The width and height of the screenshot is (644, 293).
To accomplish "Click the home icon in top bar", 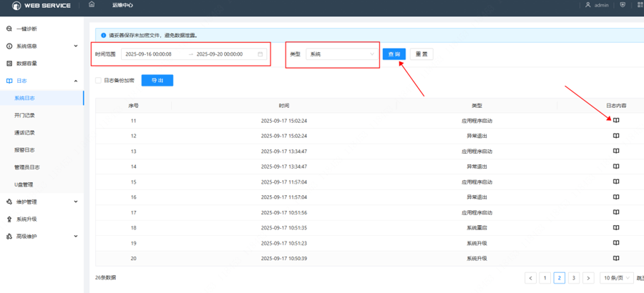I will tap(92, 5).
